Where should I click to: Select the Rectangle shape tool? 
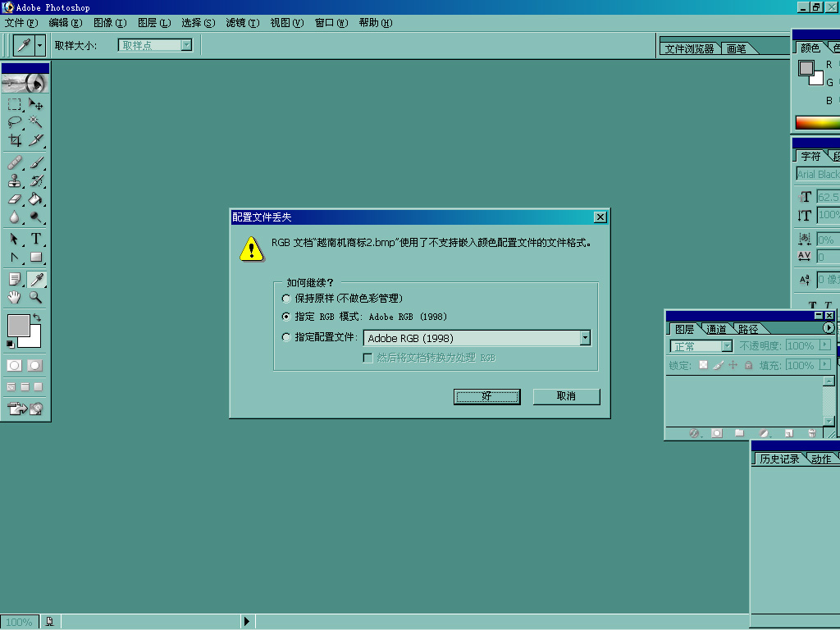[x=36, y=257]
